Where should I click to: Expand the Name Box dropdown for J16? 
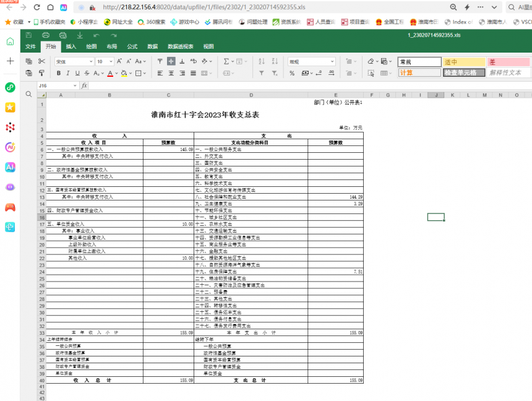tap(75, 85)
